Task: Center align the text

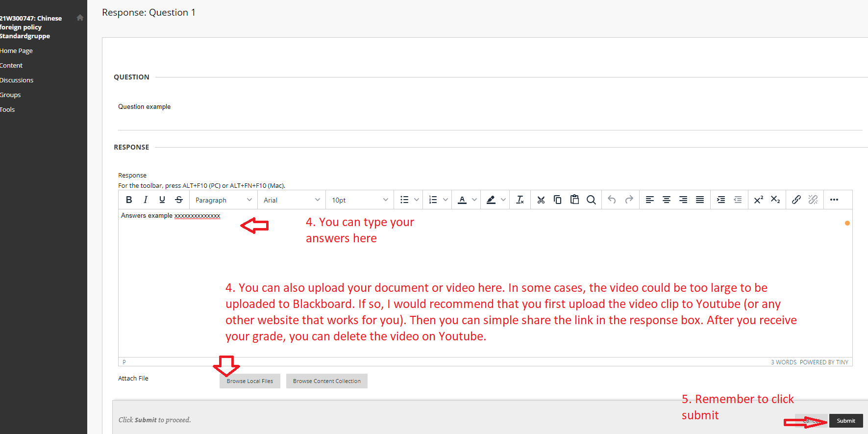Action: pyautogui.click(x=667, y=200)
